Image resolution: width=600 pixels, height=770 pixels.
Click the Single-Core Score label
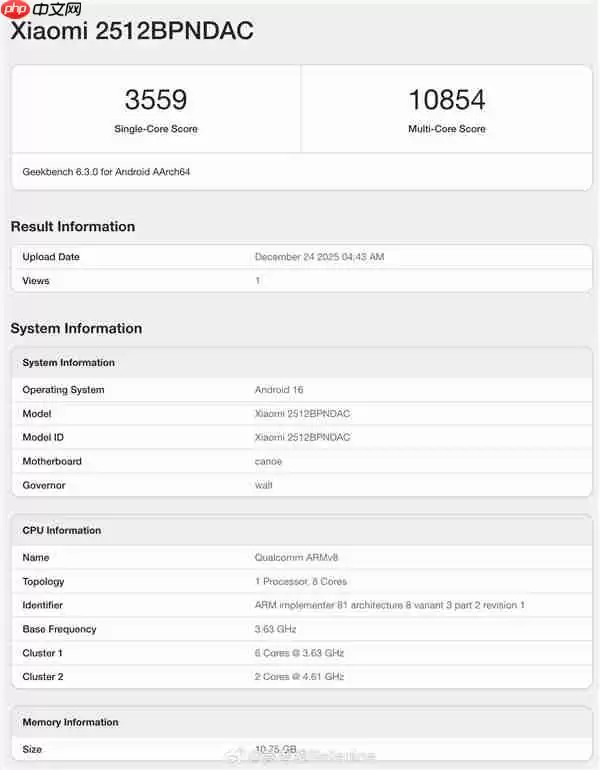point(155,129)
